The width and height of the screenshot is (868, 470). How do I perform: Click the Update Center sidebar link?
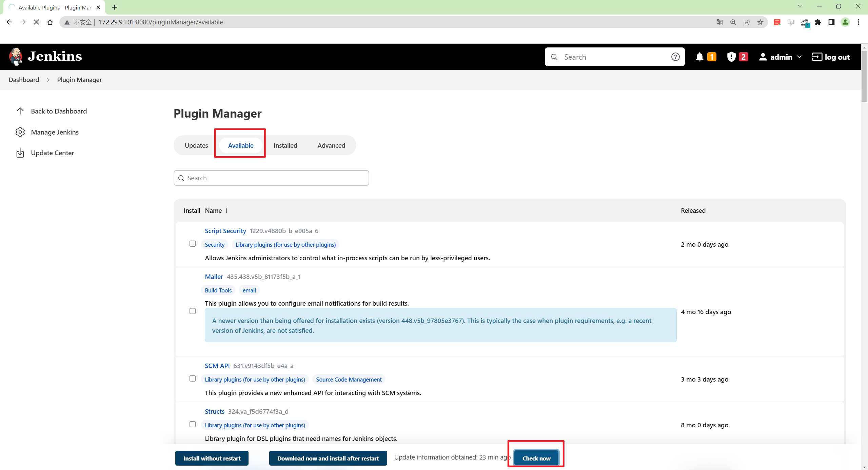click(53, 153)
